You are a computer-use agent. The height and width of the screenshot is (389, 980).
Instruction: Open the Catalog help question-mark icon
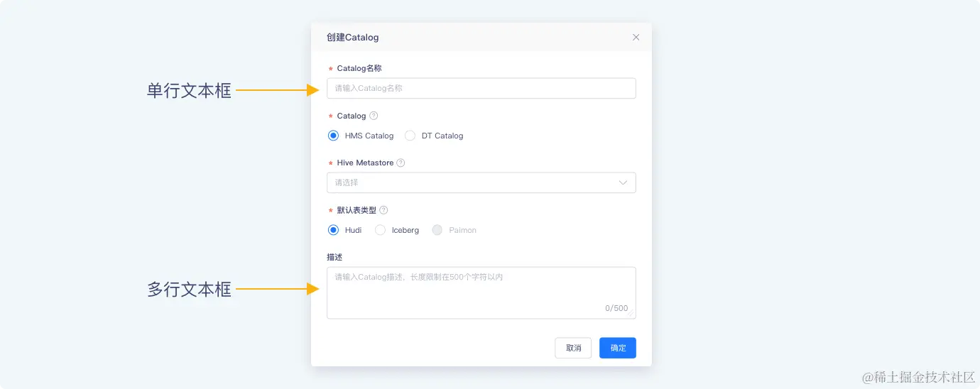(374, 116)
